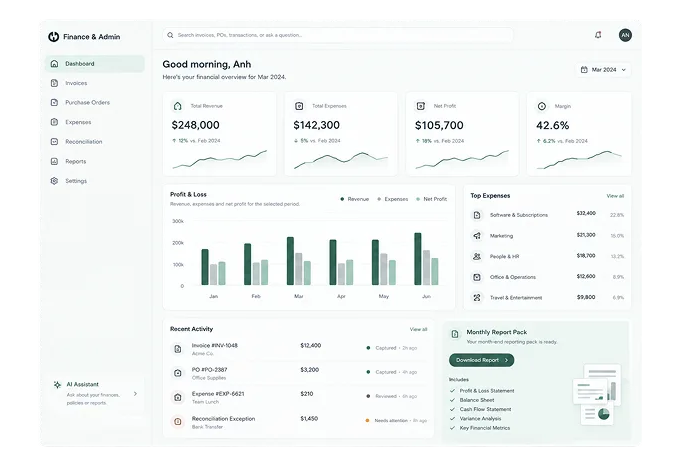Viewport: 680px width, 468px height.
Task: Click the Travel & Entertainment icon
Action: [x=477, y=298]
